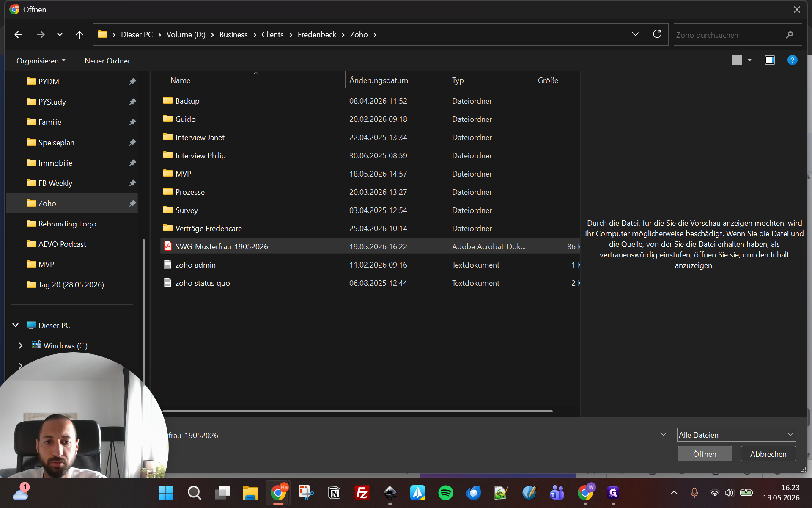Unpin the Zoho folder pin icon
Image resolution: width=812 pixels, height=508 pixels.
click(132, 203)
